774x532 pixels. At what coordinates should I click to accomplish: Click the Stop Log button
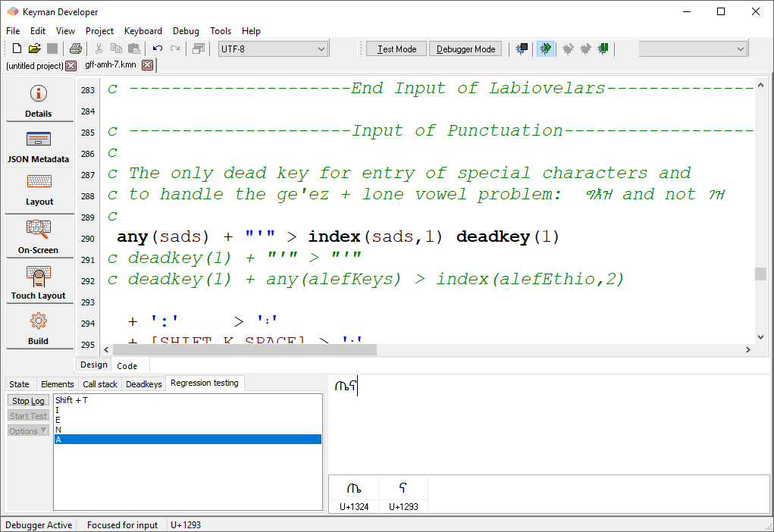[28, 401]
